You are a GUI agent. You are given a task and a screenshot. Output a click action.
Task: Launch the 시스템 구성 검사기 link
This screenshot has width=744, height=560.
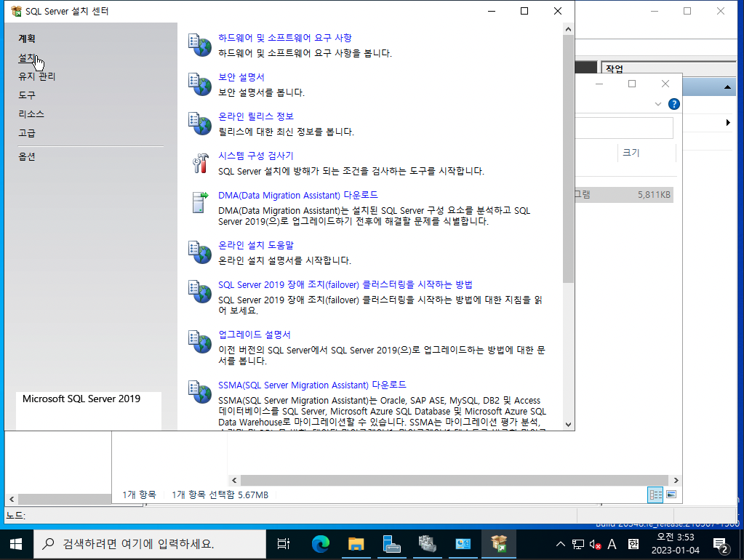point(256,156)
